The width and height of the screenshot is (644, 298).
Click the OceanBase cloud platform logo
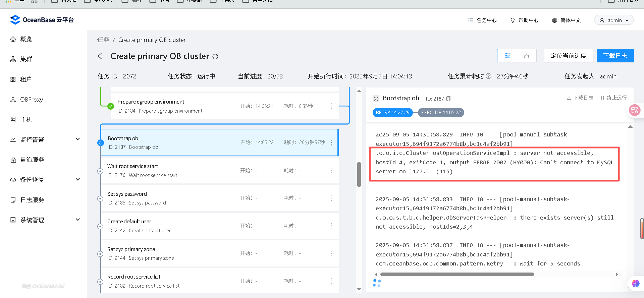[42, 20]
